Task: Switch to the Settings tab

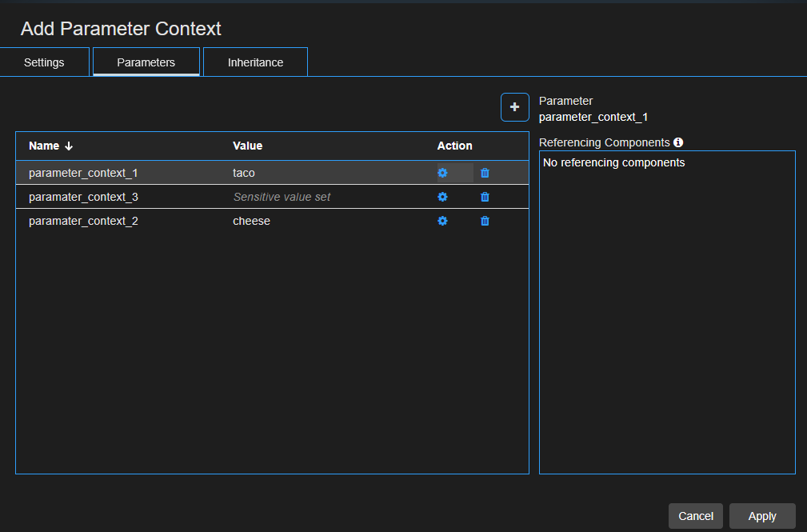Action: click(44, 62)
